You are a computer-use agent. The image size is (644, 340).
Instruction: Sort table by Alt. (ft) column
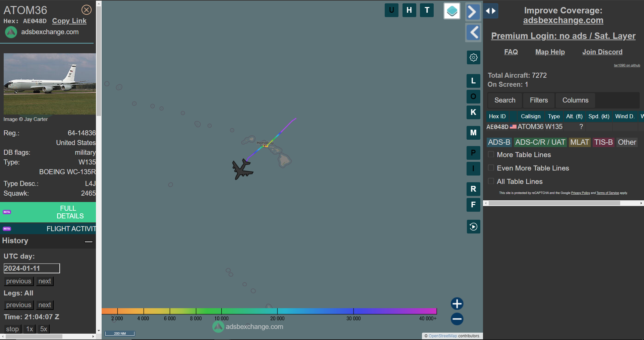tap(574, 116)
